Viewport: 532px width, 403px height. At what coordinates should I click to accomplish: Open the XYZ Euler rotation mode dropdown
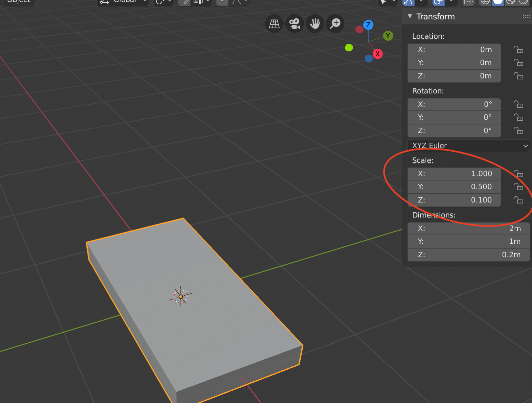469,146
